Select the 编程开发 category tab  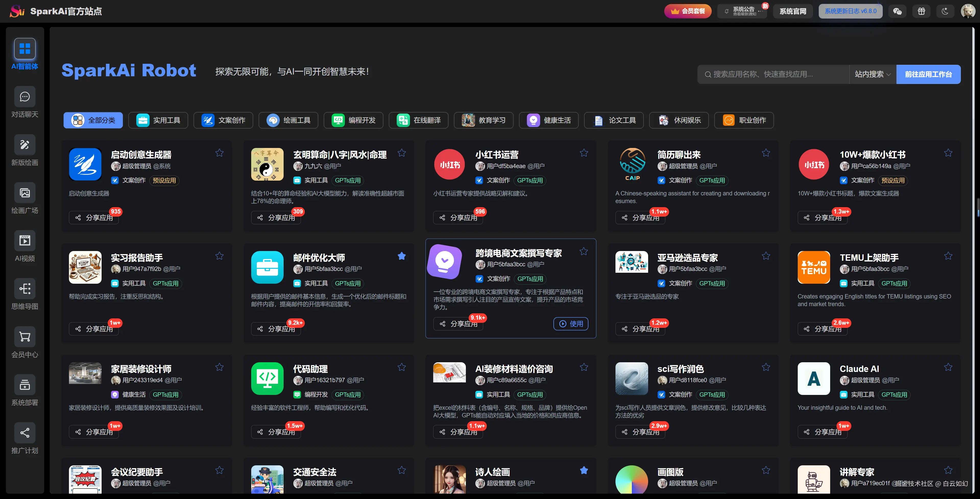(x=353, y=120)
